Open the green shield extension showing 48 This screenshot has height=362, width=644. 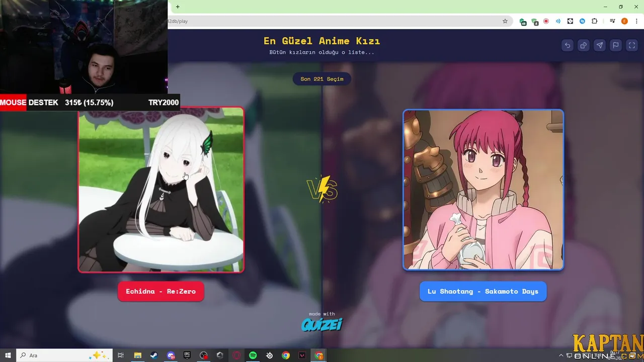[x=523, y=22]
